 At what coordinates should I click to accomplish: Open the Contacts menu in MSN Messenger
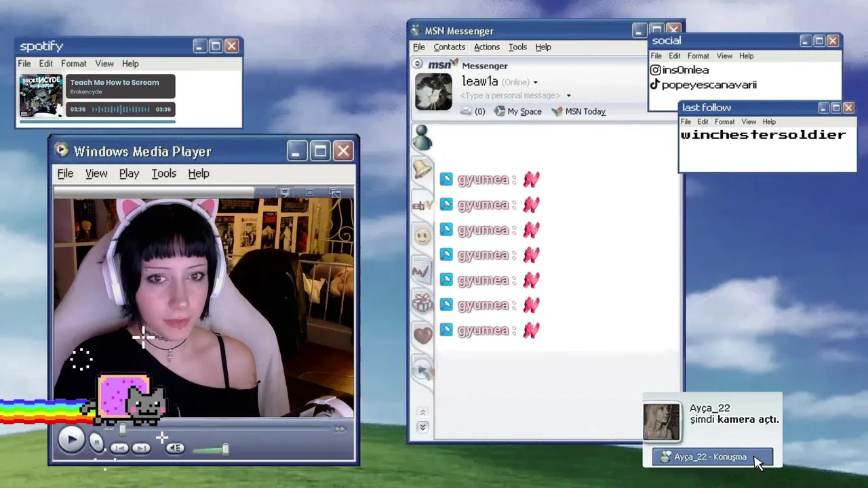tap(450, 47)
